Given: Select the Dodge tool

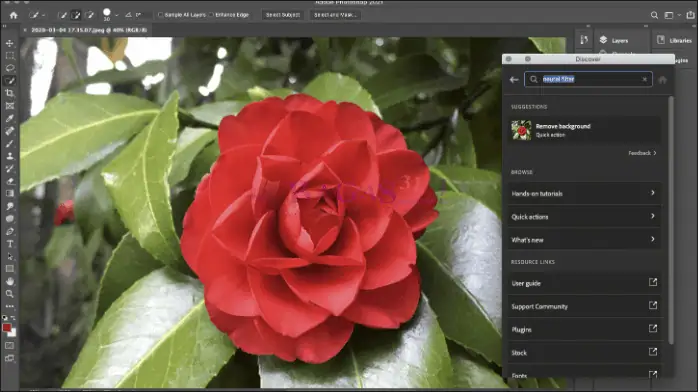Looking at the screenshot, I should point(9,206).
